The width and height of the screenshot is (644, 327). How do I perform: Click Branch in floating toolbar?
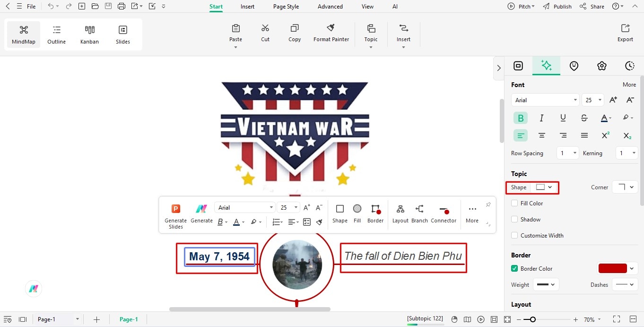pyautogui.click(x=419, y=214)
